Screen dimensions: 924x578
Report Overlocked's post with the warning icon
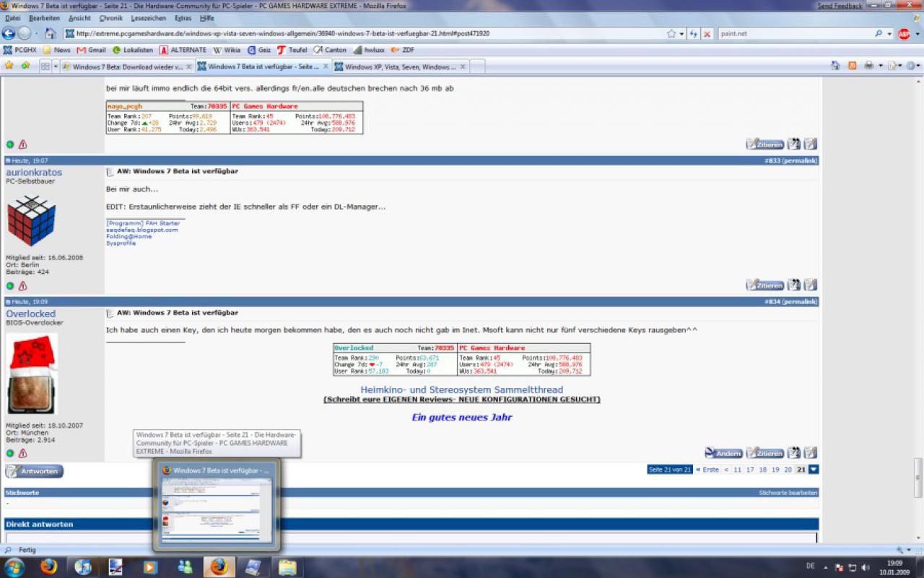point(22,453)
